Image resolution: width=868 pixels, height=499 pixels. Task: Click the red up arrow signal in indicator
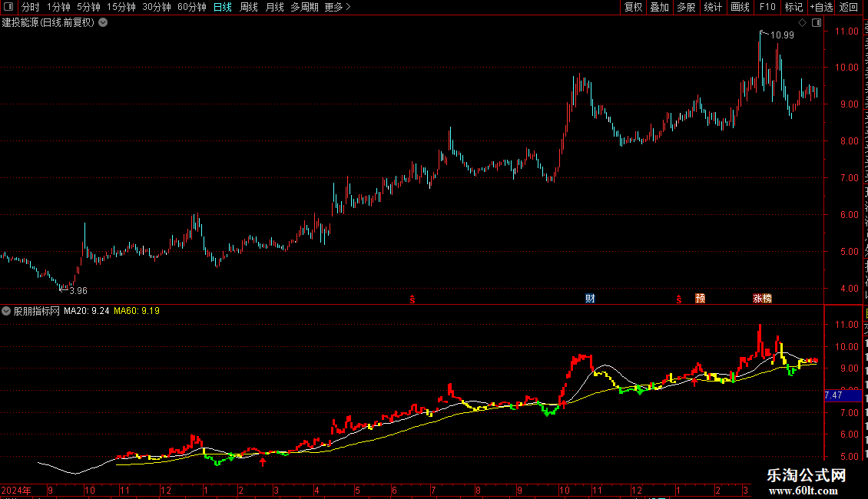coord(263,461)
